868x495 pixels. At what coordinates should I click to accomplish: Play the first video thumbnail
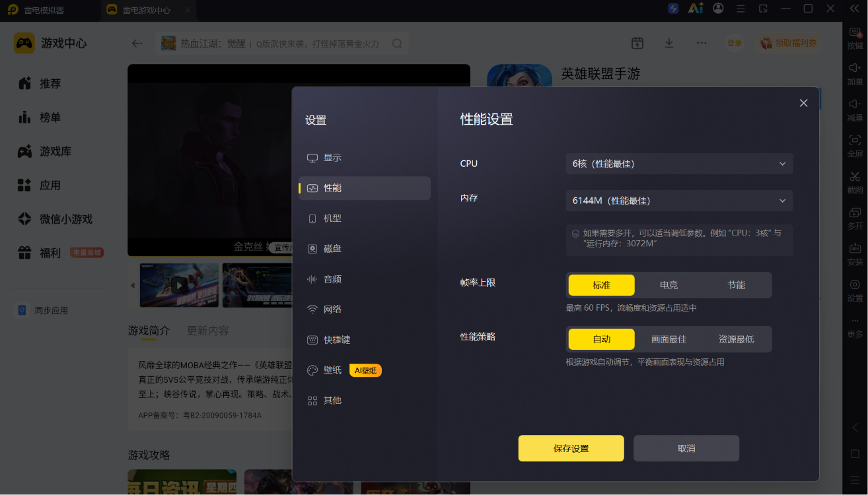tap(179, 285)
